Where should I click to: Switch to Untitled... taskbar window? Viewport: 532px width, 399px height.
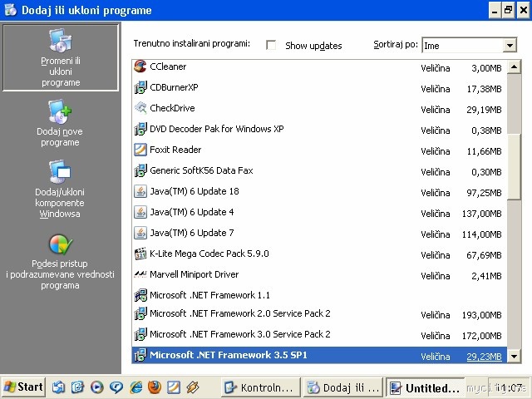coord(426,387)
